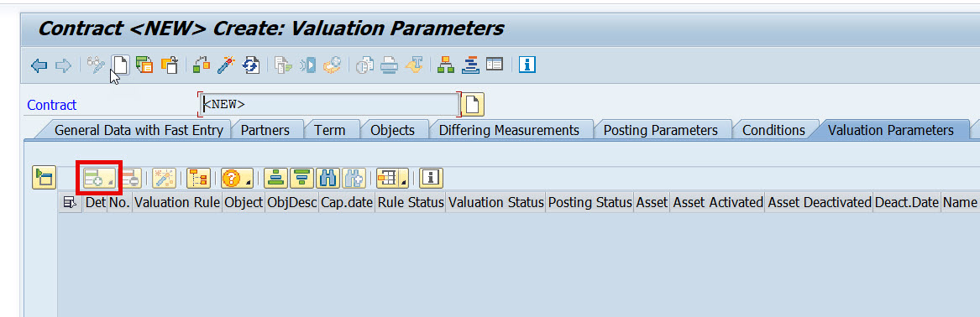Screen dimensions: 980x317
Task: Click the Find binoculars icon in table toolbar
Action: (x=328, y=179)
